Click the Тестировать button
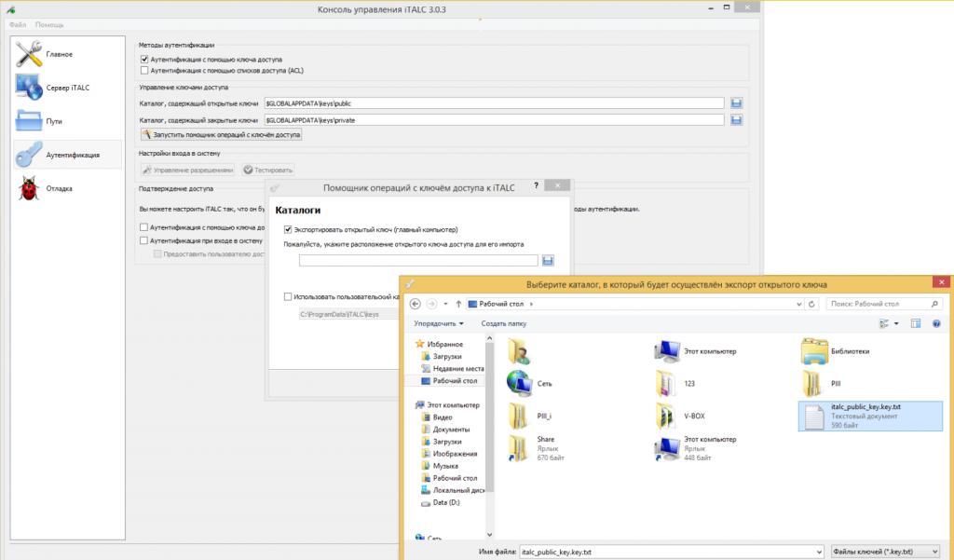954x560 pixels. coord(268,170)
